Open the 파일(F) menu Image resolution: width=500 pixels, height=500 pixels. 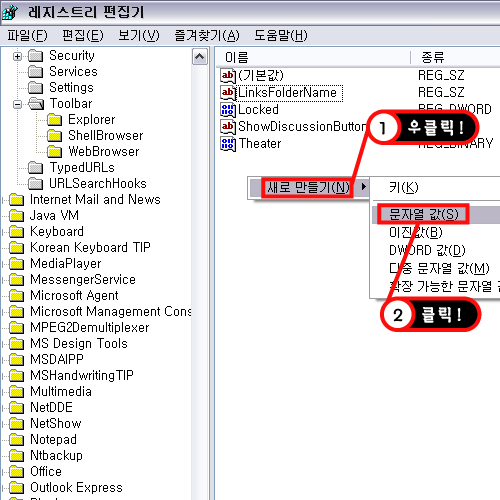pos(27,35)
